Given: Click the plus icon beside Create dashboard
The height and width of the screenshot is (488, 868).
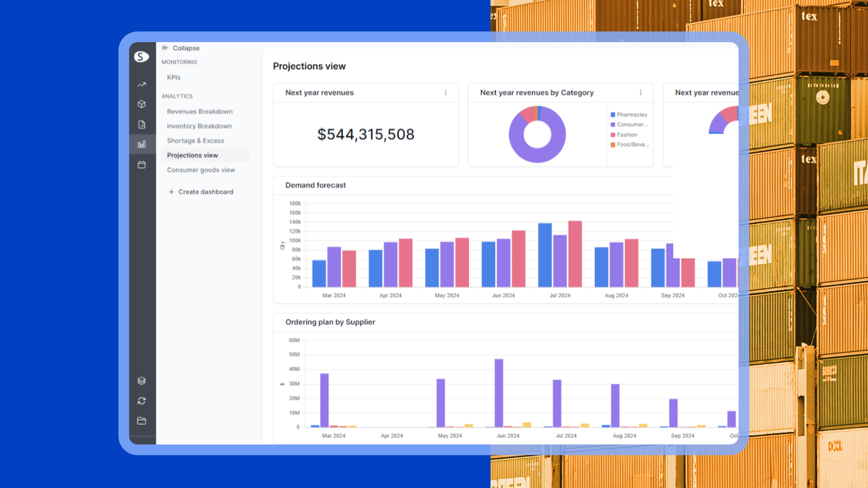Looking at the screenshot, I should (171, 192).
